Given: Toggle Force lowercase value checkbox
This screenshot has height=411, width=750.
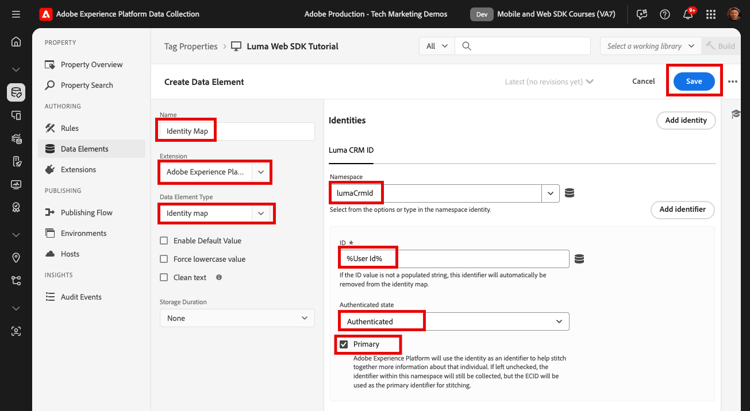Looking at the screenshot, I should [x=164, y=259].
